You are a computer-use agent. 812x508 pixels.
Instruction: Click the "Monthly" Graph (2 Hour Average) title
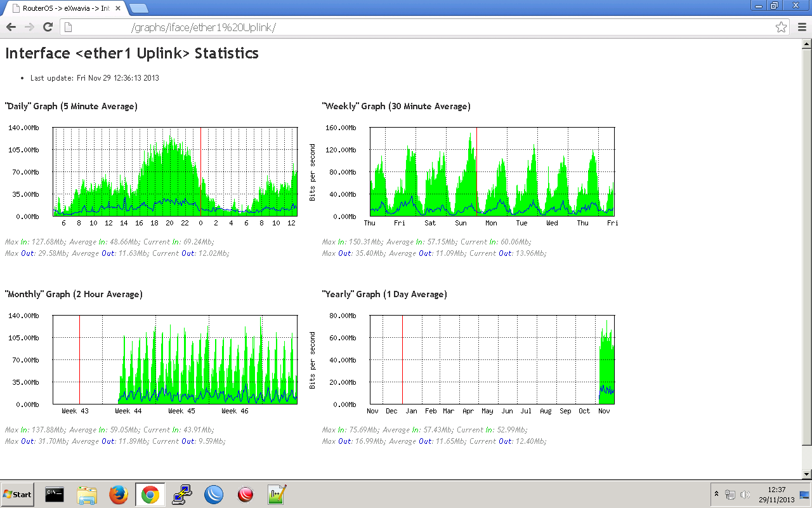(x=74, y=295)
